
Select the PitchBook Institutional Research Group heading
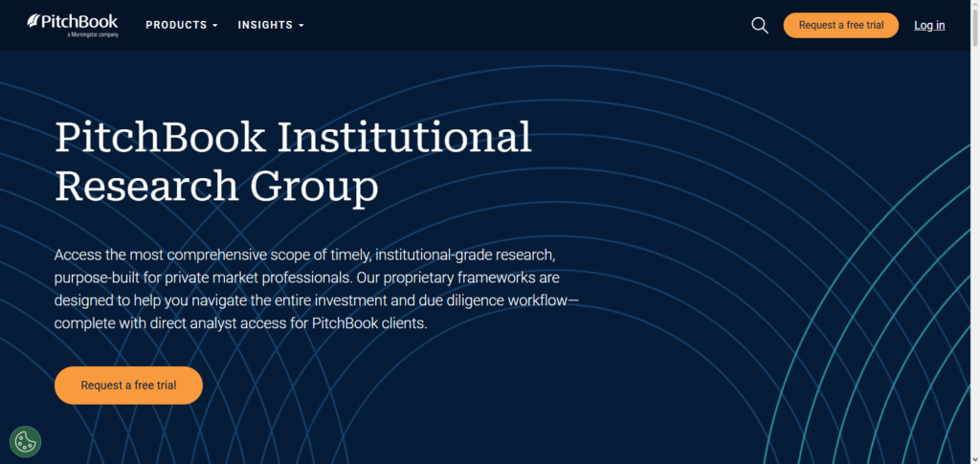(293, 162)
